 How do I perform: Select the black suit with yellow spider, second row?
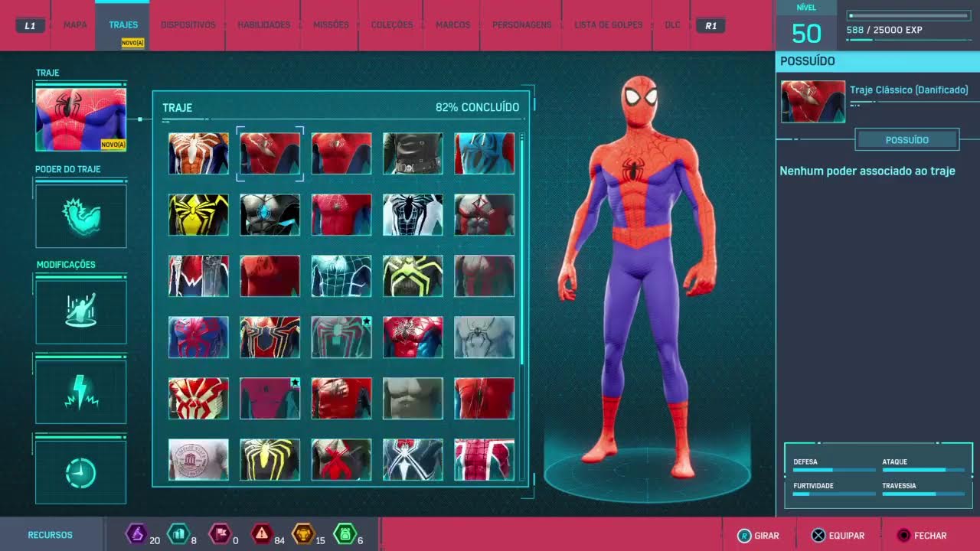point(198,214)
